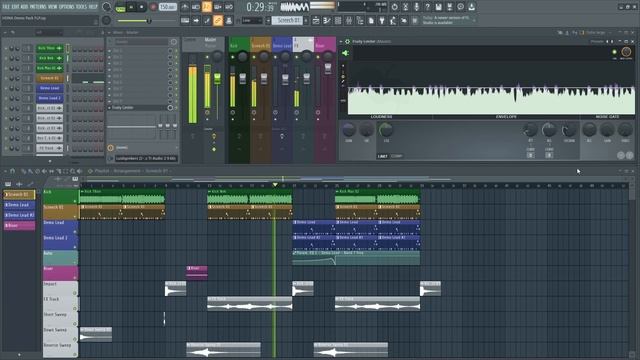This screenshot has height=360, width=640.
Task: Toggle the Kick mixer track mute LED
Action: 233,57
